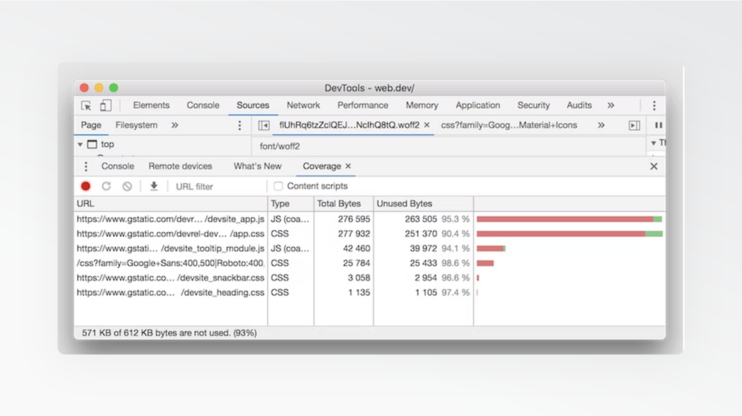The image size is (742, 416).
Task: Hide the Sources navigator pane
Action: pos(264,126)
